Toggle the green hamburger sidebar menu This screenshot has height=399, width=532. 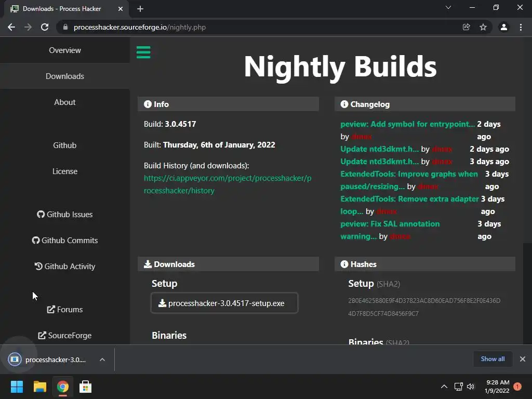(x=143, y=52)
